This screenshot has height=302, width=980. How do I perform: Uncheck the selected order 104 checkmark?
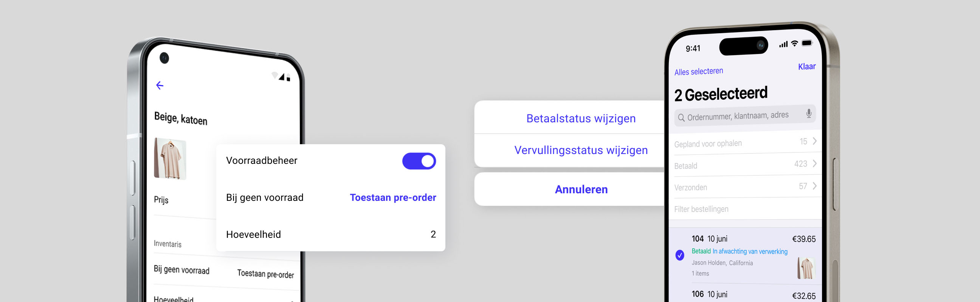coord(680,255)
